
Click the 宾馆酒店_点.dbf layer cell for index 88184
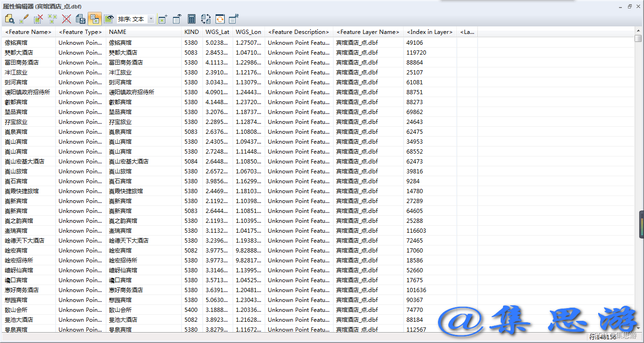click(368, 319)
